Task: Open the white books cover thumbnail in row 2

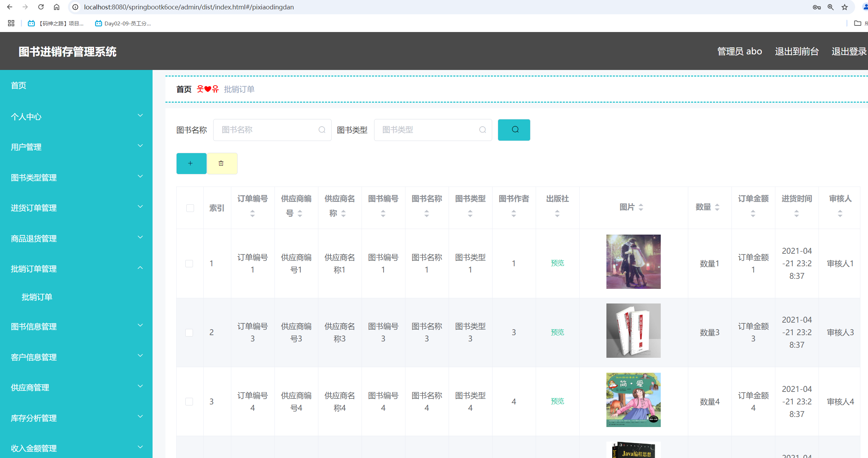Action: point(633,331)
